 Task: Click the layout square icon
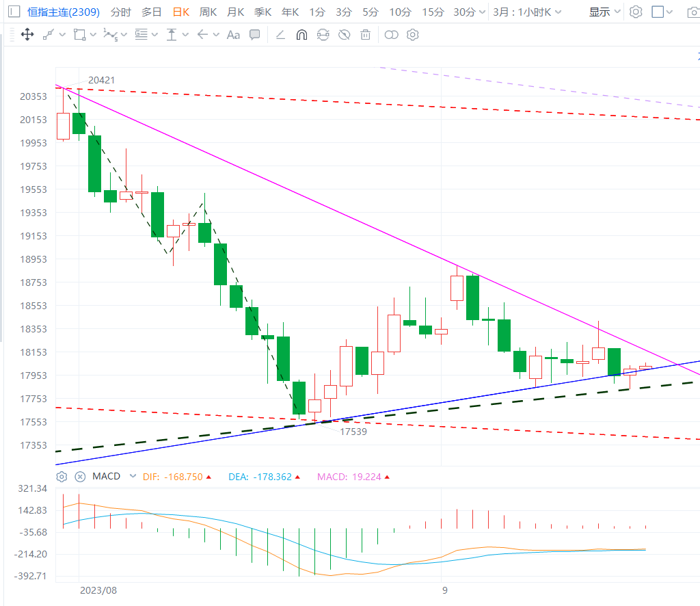click(658, 12)
